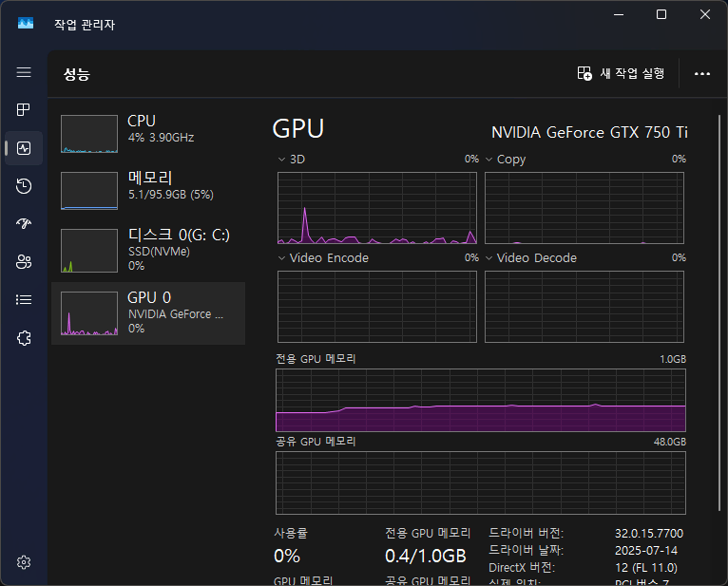Open the hamburger navigation menu
This screenshot has height=586, width=728.
[x=24, y=72]
